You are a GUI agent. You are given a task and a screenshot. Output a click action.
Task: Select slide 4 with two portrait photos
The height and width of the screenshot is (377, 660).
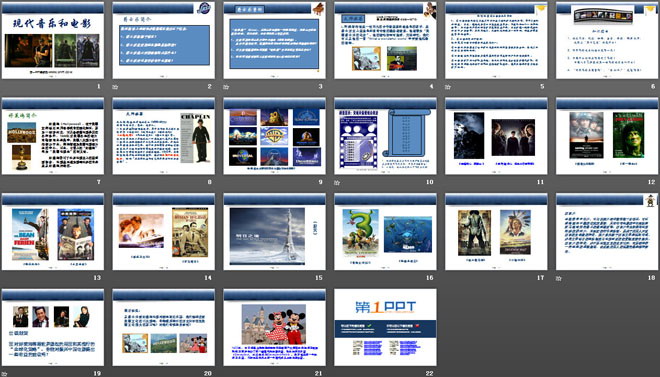[x=386, y=40]
